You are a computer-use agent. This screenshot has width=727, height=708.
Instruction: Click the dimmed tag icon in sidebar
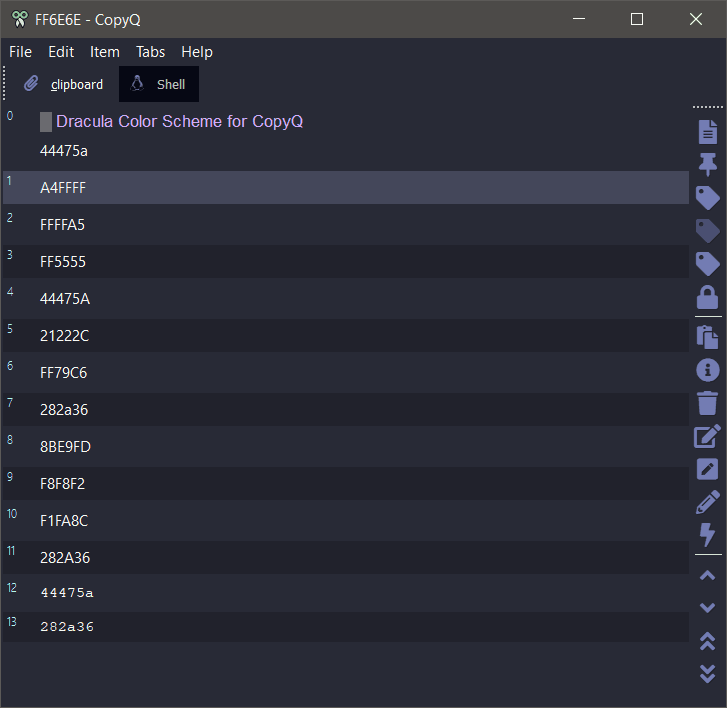click(x=708, y=231)
